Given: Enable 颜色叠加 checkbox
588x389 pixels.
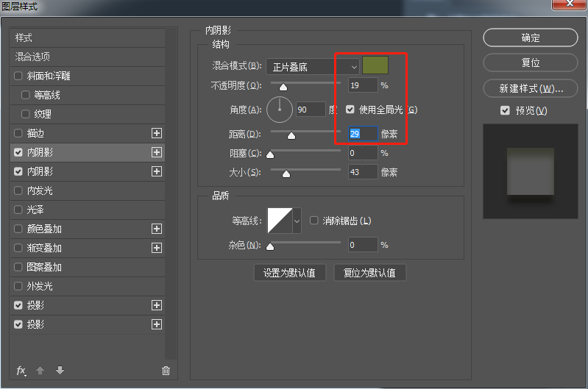Looking at the screenshot, I should pos(18,229).
